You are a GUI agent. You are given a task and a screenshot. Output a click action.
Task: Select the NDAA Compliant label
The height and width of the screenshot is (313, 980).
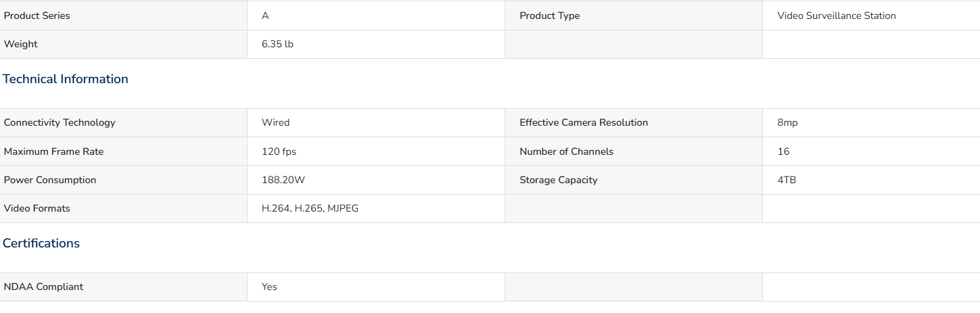point(43,287)
